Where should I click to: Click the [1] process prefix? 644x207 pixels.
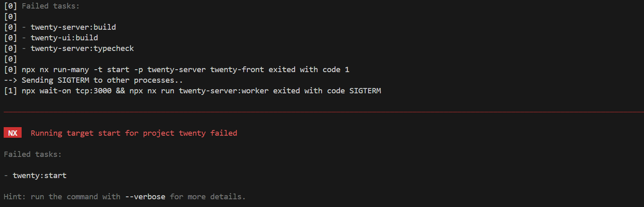(10, 91)
